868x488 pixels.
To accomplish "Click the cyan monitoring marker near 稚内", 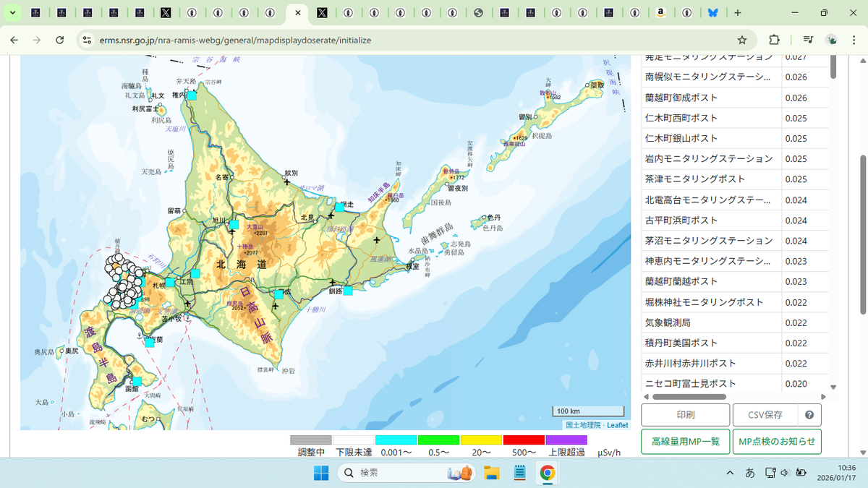I will pos(192,95).
